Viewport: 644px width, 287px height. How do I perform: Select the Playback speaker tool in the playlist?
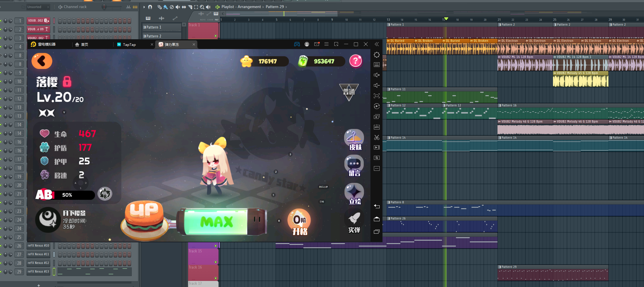tap(208, 7)
